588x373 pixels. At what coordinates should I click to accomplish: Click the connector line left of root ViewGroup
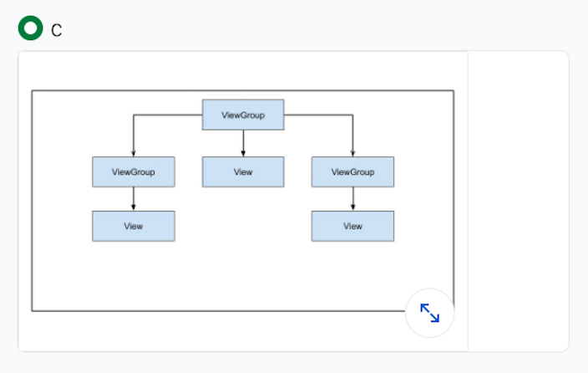coord(167,115)
